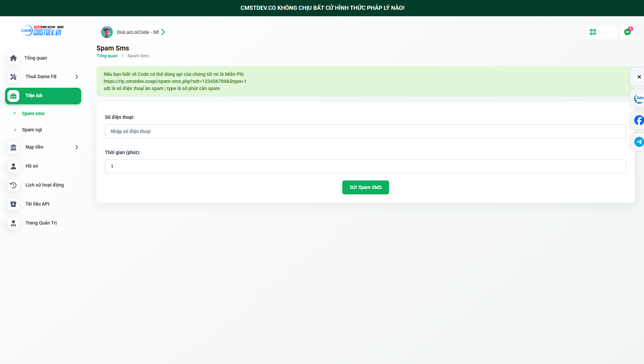Click the history icon for Lịch sử hoạt động
This screenshot has height=364, width=644.
(14, 185)
